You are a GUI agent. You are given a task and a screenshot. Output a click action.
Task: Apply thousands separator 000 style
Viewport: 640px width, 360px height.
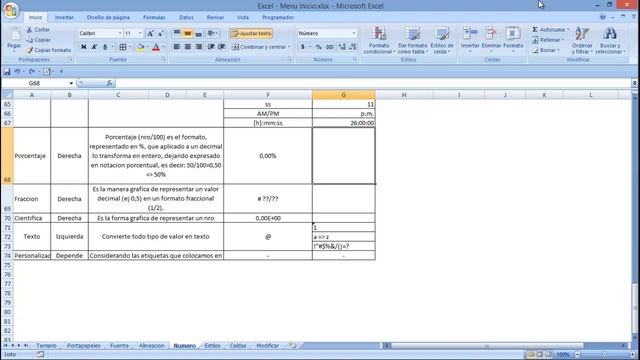click(330, 47)
